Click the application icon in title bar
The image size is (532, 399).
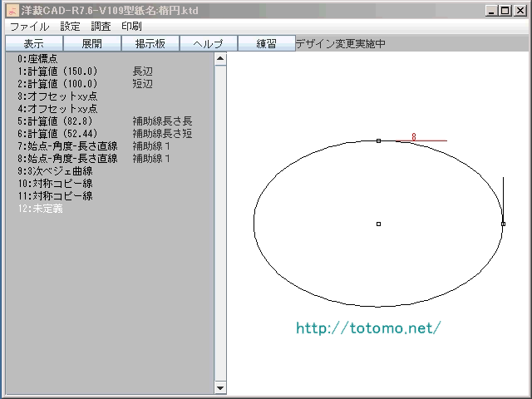(x=12, y=11)
